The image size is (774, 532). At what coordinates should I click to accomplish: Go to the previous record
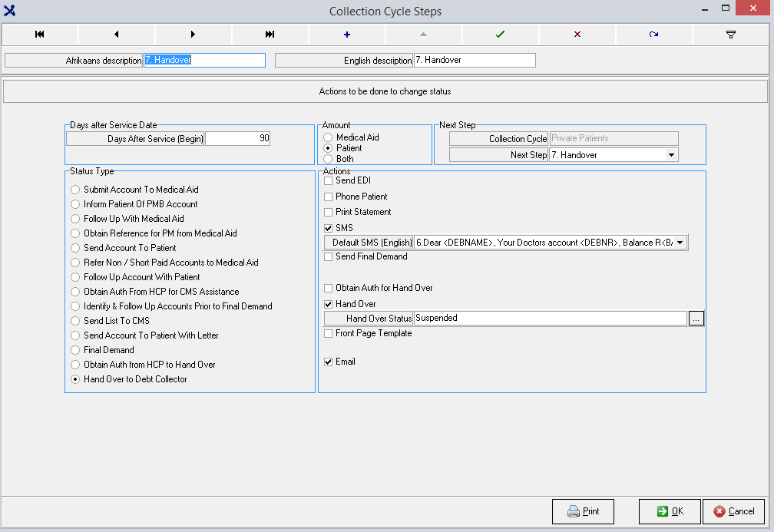coord(117,35)
